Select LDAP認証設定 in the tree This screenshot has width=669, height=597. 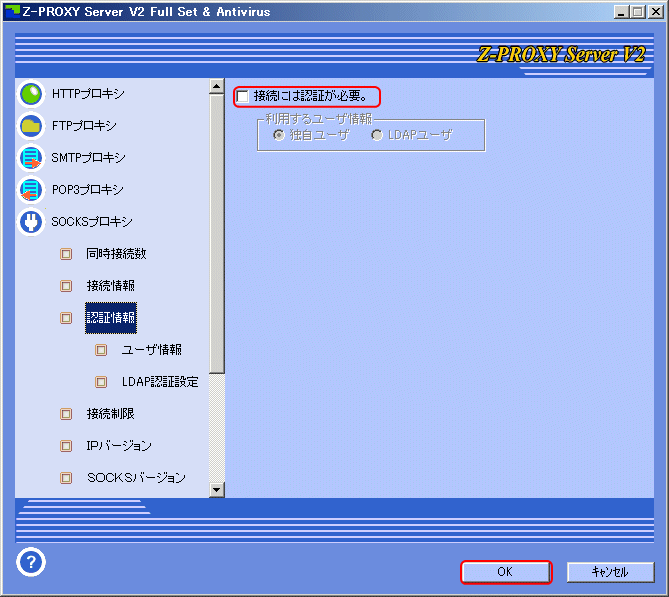point(160,381)
